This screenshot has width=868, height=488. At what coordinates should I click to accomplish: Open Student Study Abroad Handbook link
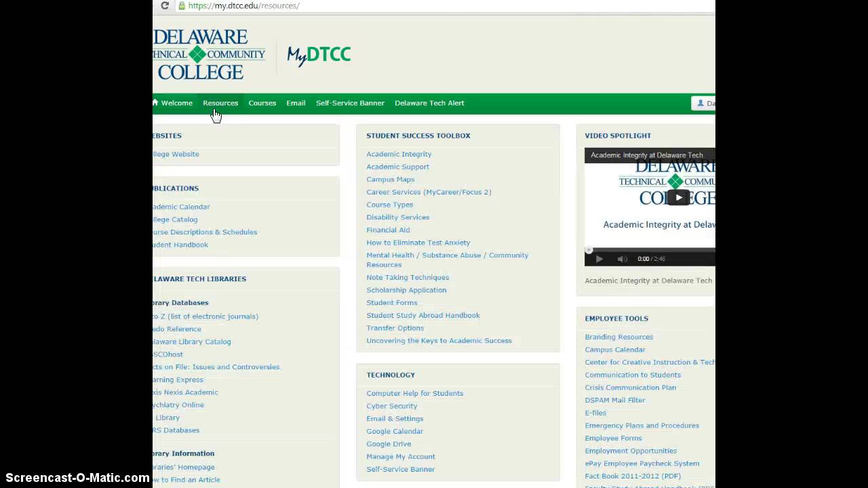(x=423, y=315)
